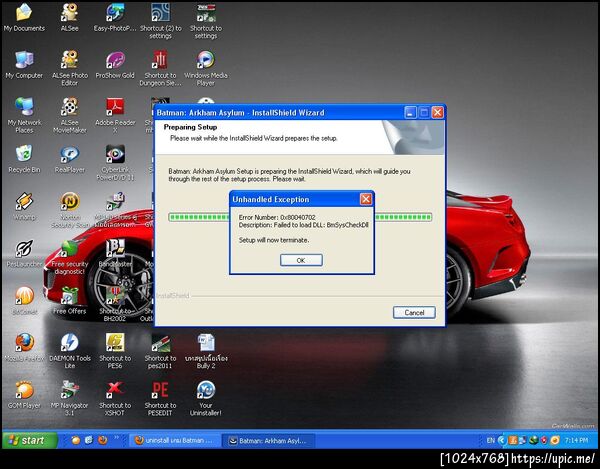Screen dimensions: 600x469
Task: Expand hidden quick launch items chevron
Action: click(116, 438)
